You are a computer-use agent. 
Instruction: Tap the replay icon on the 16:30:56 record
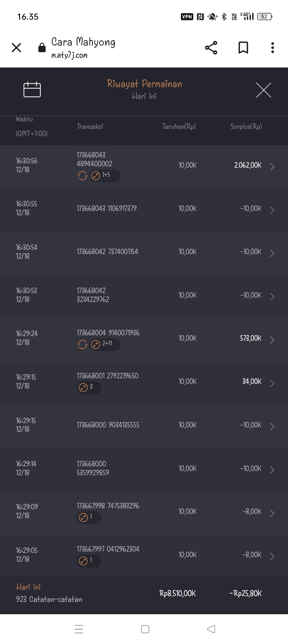[82, 176]
